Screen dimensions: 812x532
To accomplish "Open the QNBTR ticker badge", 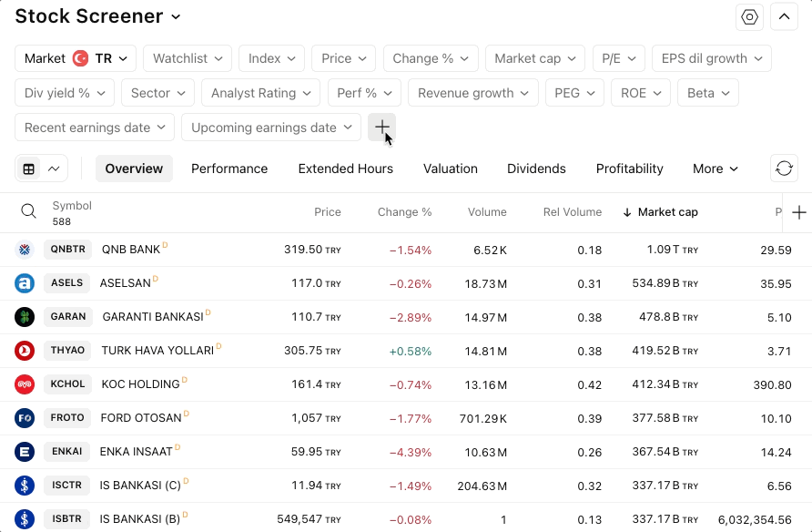I will [68, 250].
